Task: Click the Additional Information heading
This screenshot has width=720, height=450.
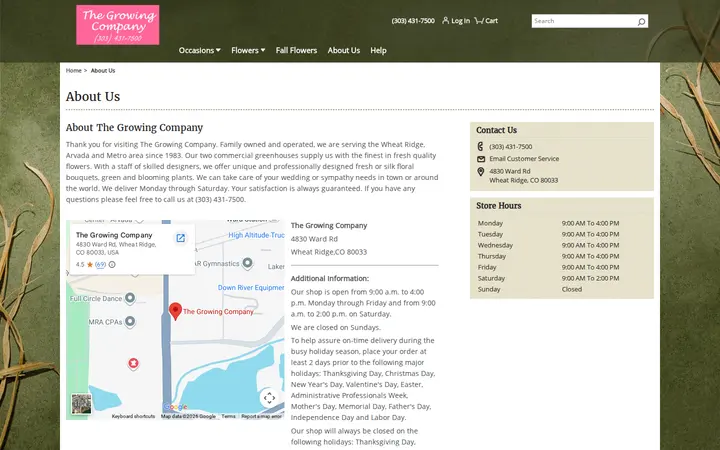Action: tap(330, 278)
